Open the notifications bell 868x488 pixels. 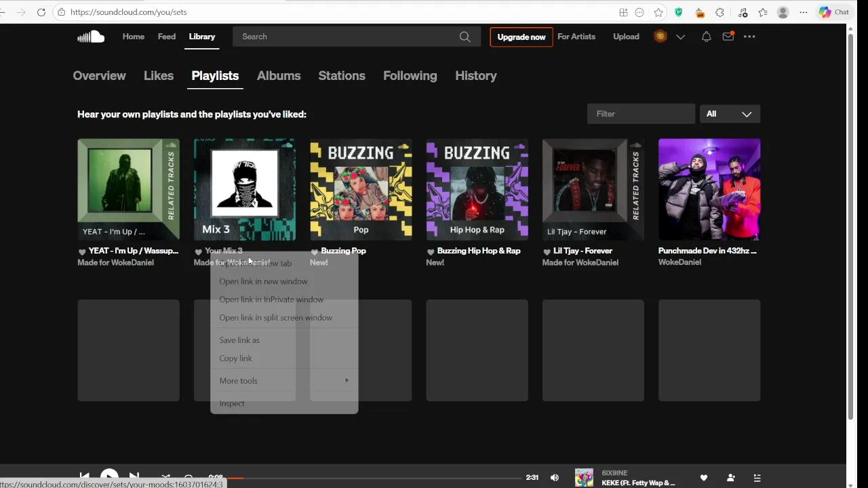click(706, 37)
